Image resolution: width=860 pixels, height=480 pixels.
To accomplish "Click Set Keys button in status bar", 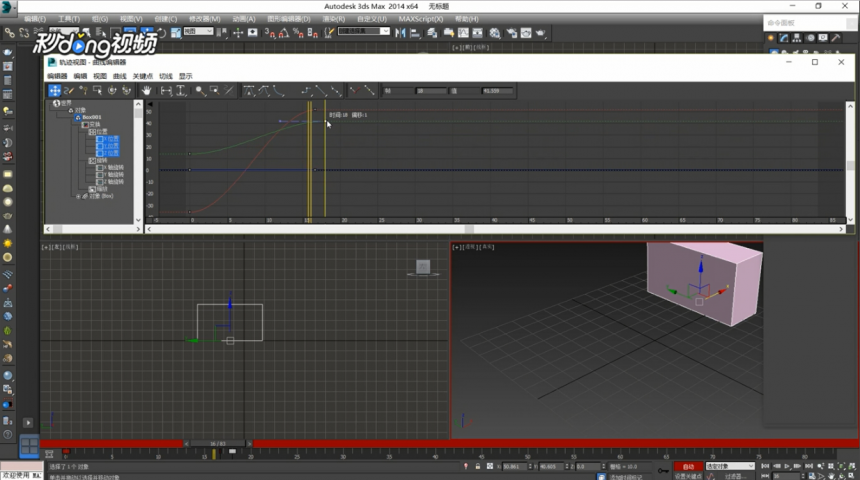I will (688, 476).
